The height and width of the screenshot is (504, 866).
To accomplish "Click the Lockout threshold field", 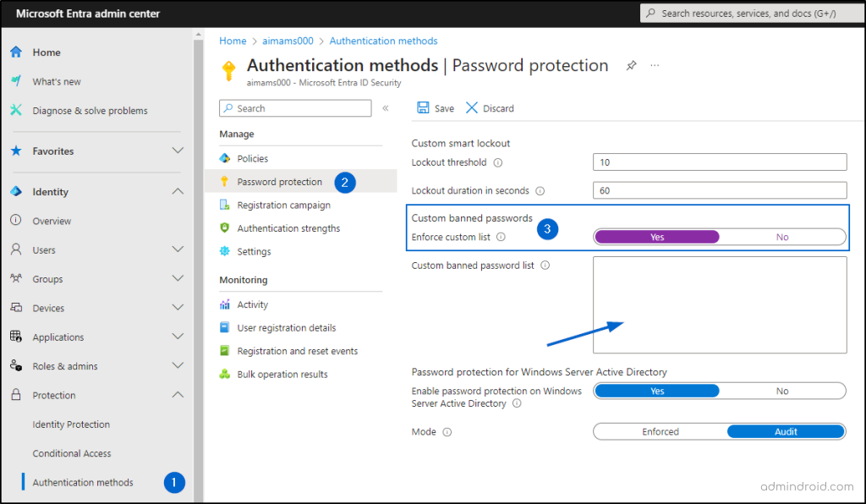I will [720, 162].
